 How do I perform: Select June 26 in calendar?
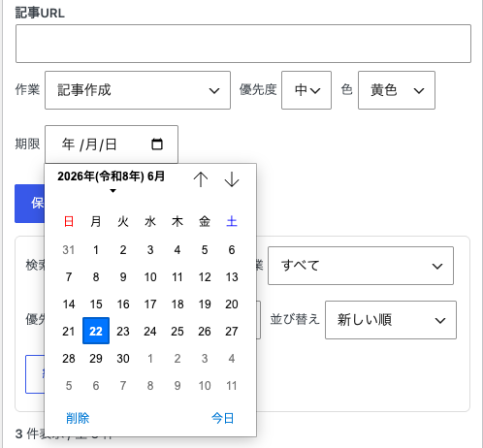click(x=205, y=332)
